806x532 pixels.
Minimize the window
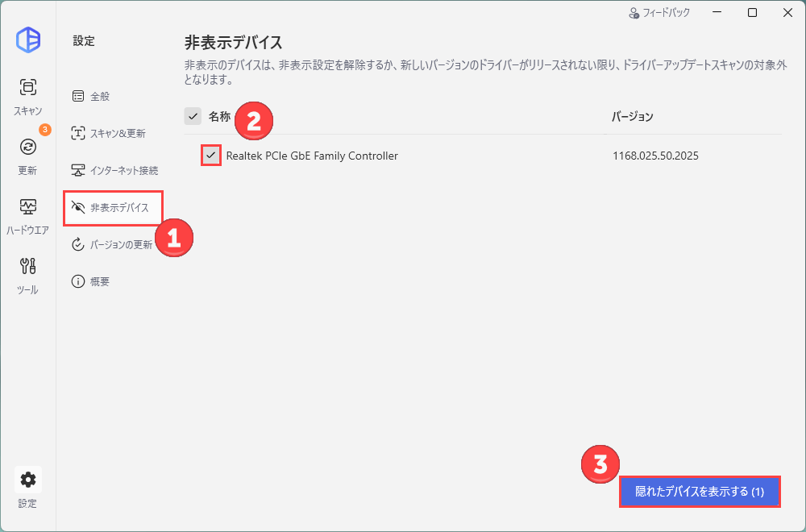[717, 13]
